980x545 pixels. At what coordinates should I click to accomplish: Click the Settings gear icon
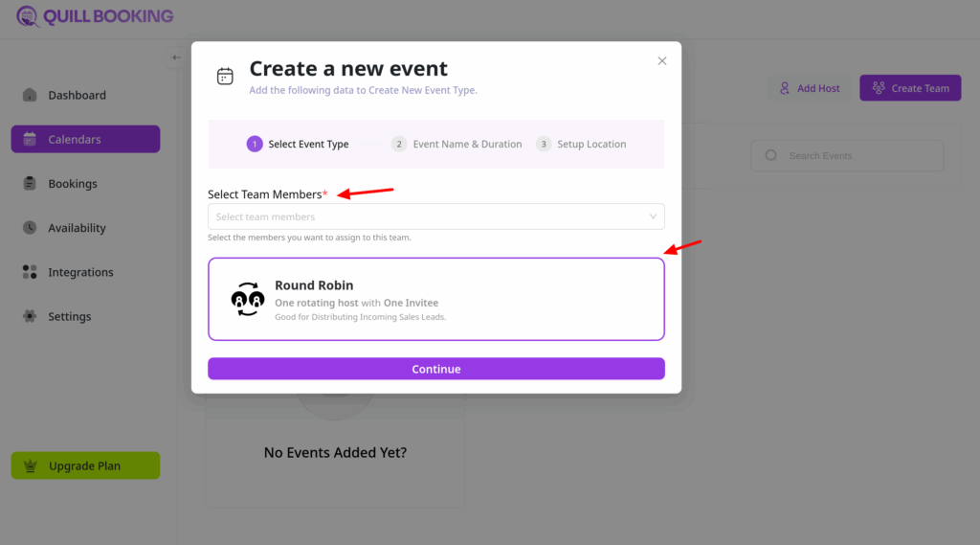30,316
